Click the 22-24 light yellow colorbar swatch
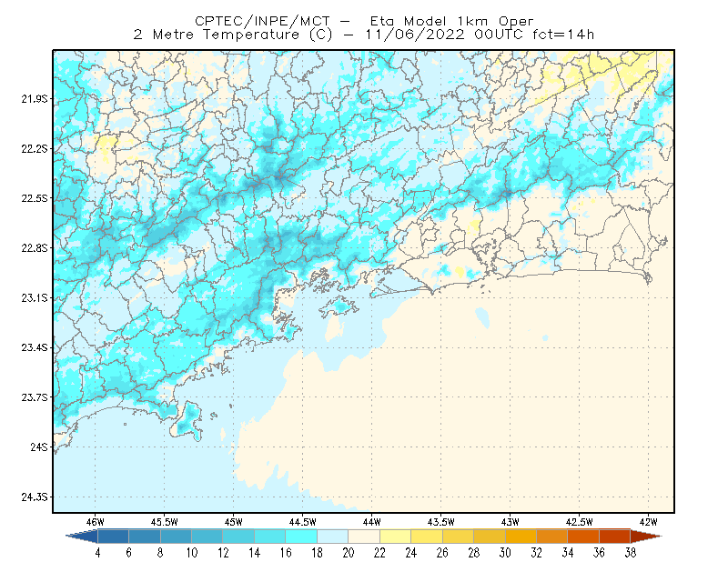 (395, 537)
